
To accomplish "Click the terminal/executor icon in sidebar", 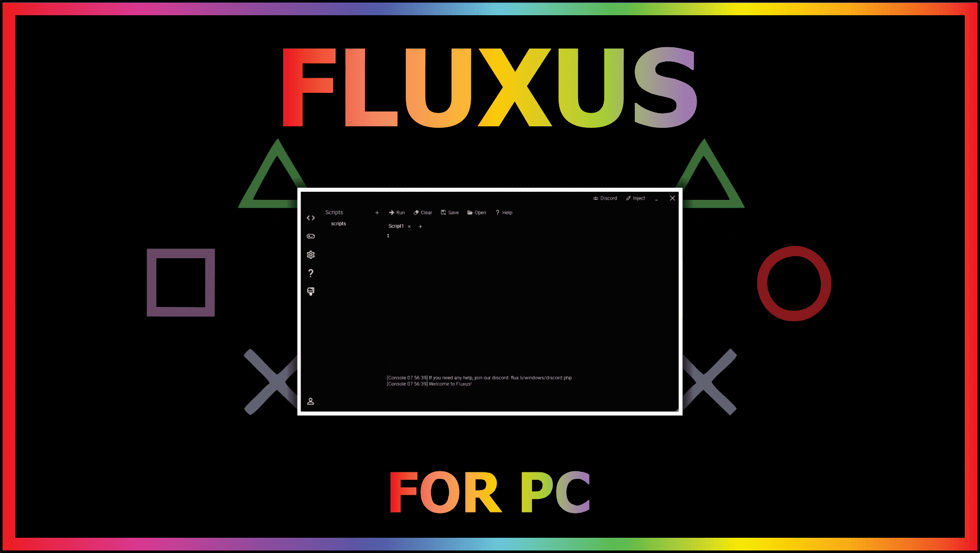I will (x=310, y=291).
